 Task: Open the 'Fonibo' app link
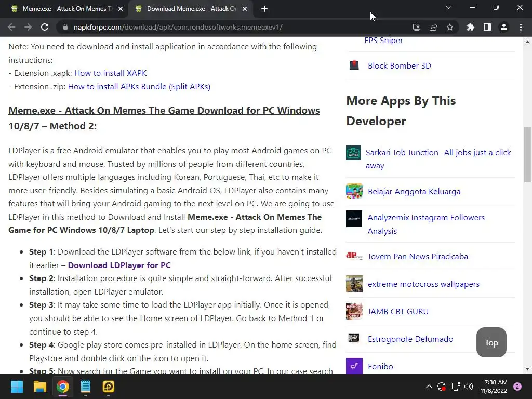tap(380, 367)
